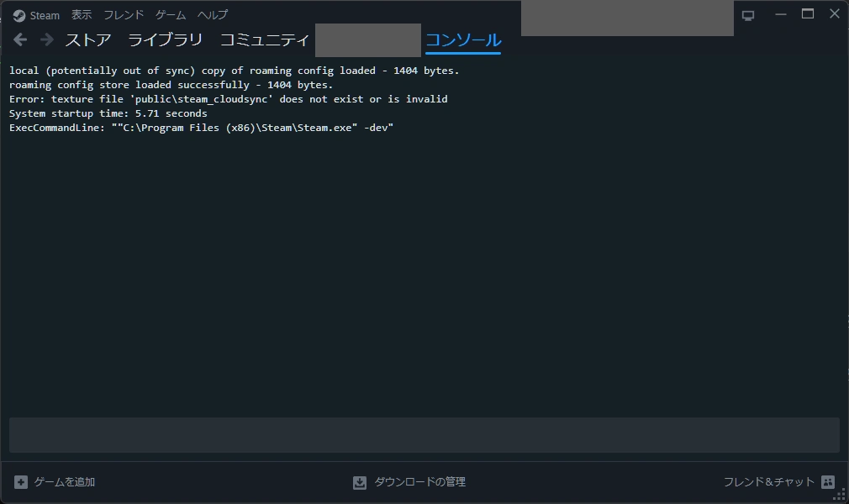Click inside the console command input field
The height and width of the screenshot is (504, 849).
point(420,434)
